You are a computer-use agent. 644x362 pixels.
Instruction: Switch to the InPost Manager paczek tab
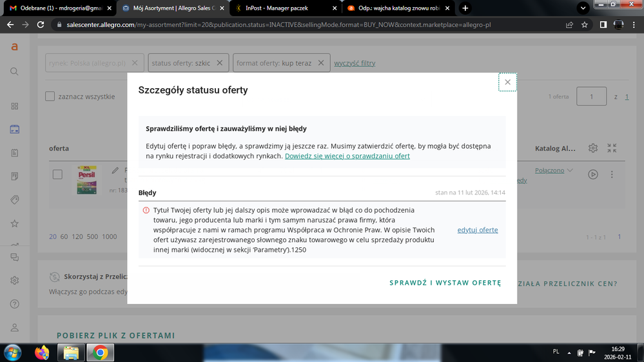coord(284,8)
